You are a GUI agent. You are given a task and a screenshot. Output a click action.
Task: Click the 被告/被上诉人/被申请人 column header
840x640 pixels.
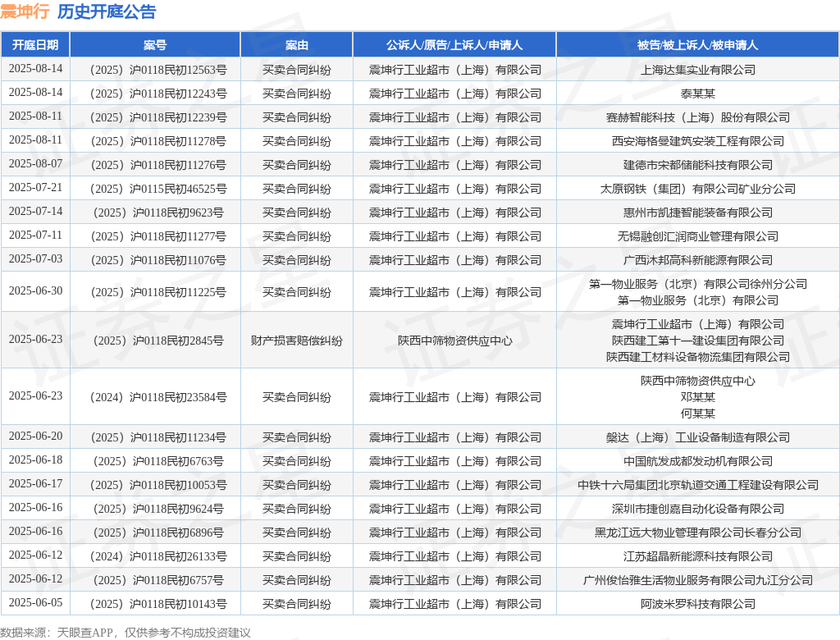(697, 45)
